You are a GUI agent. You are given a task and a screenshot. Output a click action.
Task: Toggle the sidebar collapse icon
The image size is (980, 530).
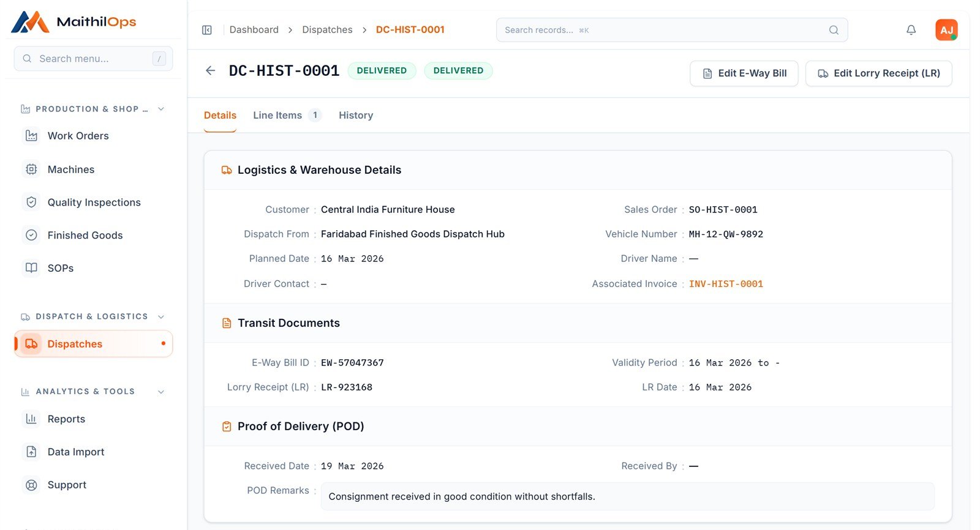coord(207,30)
